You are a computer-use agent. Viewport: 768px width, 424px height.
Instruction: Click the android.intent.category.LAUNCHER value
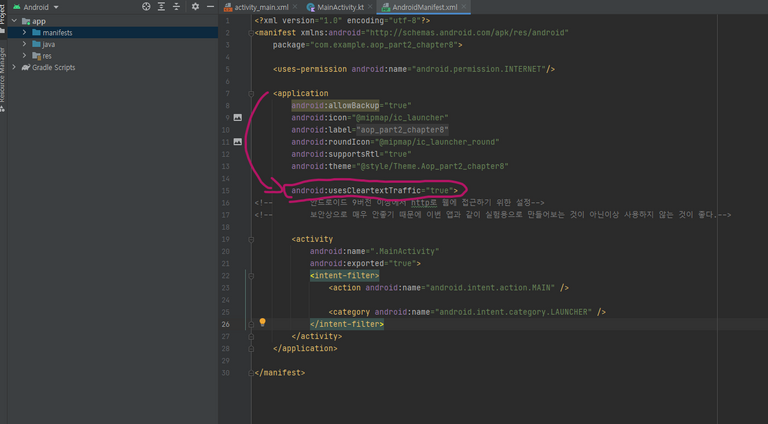[513, 312]
